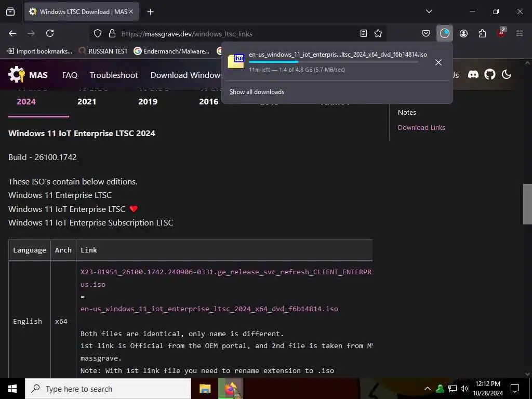
Task: Open the X23-81951 ISO download link
Action: tap(226, 278)
